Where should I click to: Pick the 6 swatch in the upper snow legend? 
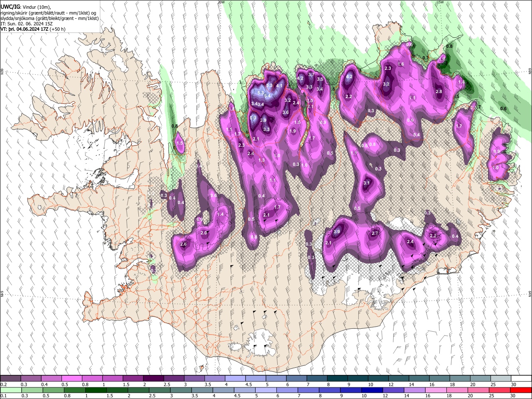tap(296, 379)
